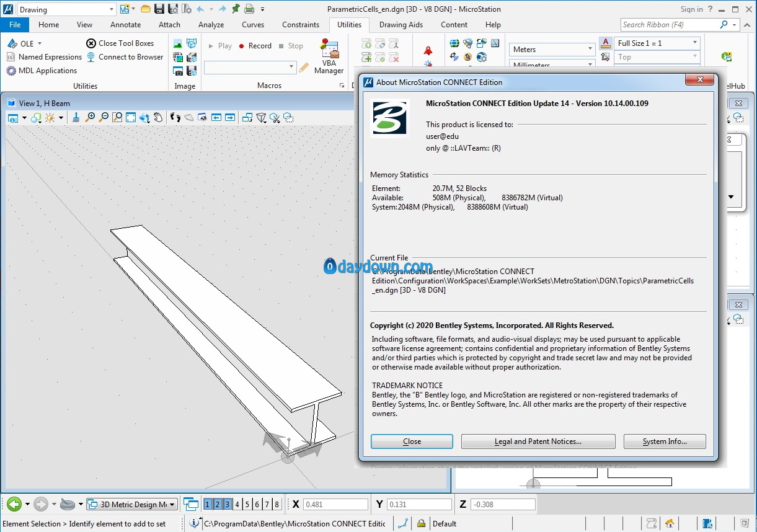Screen dimensions: 757x532
Task: Click the Default level in status bar
Action: coord(445,524)
